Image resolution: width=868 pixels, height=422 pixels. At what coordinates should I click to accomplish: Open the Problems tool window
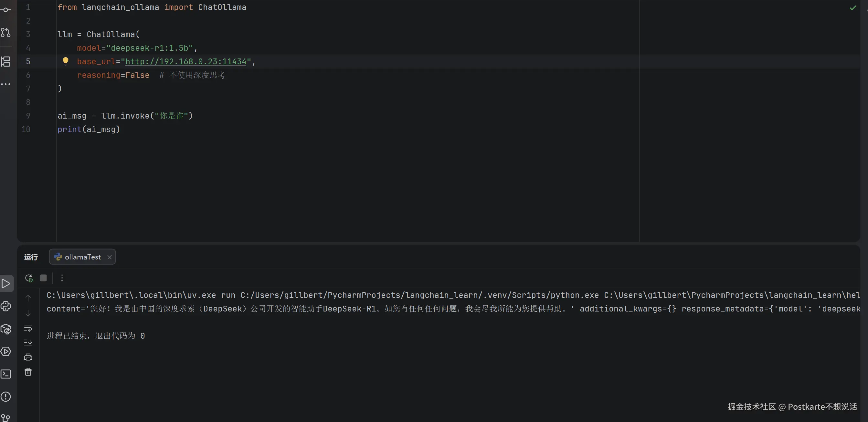click(x=6, y=396)
